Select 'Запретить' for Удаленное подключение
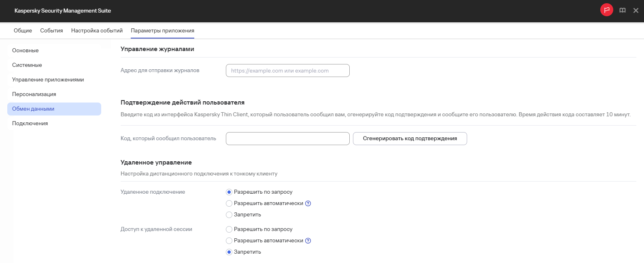 229,215
